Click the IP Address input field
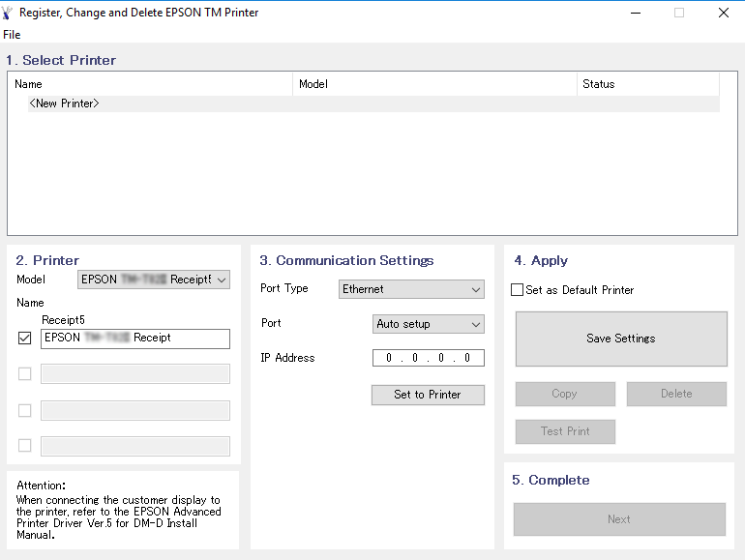 [x=428, y=358]
